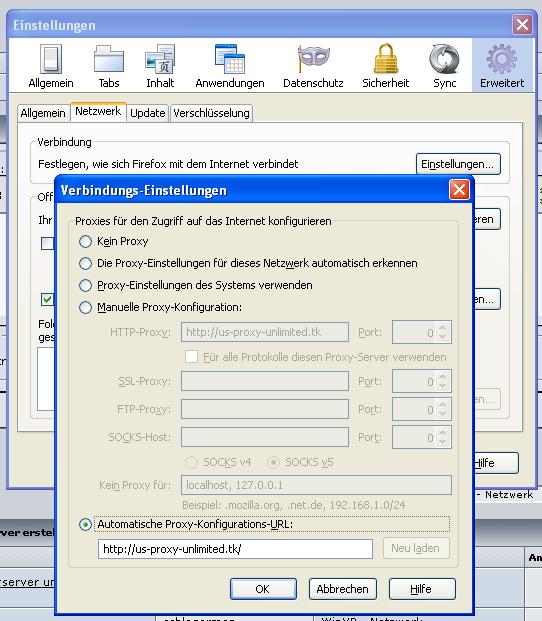Confirm the connection settings with OK
542x621 pixels.
(x=263, y=589)
